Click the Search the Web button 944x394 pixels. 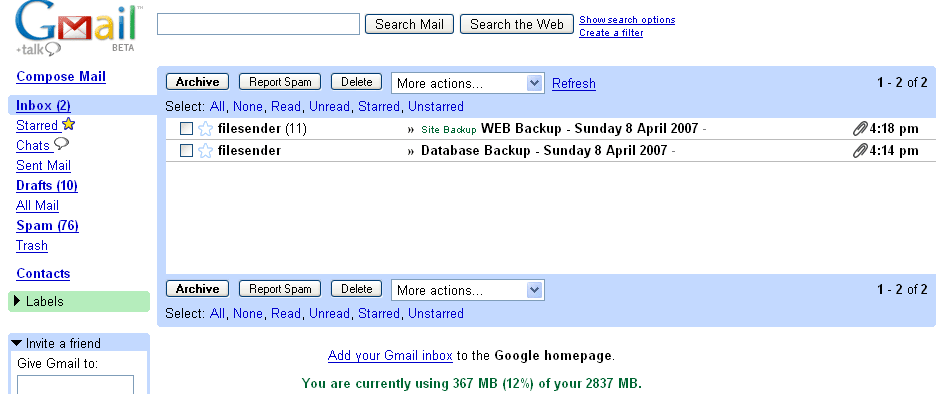(517, 24)
